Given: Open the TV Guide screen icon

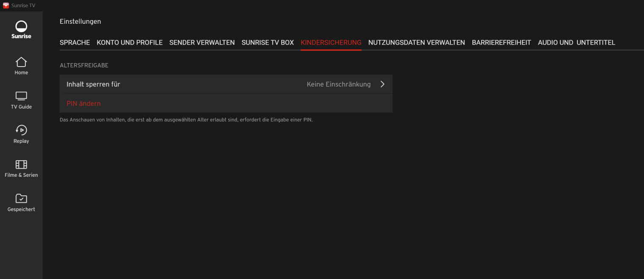Looking at the screenshot, I should point(21,96).
